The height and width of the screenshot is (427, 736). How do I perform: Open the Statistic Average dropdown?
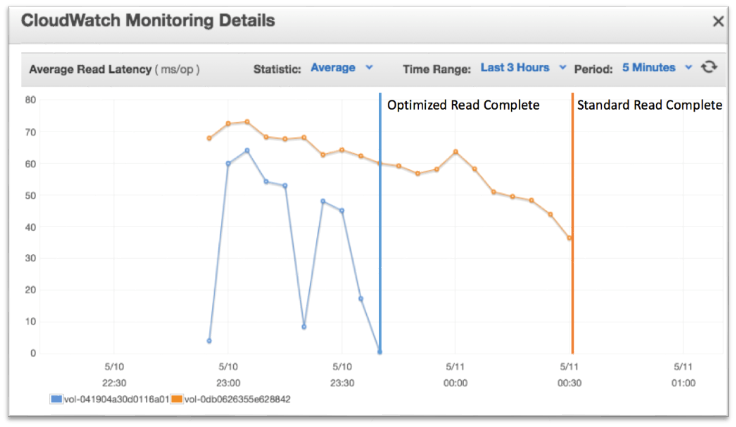pos(341,68)
